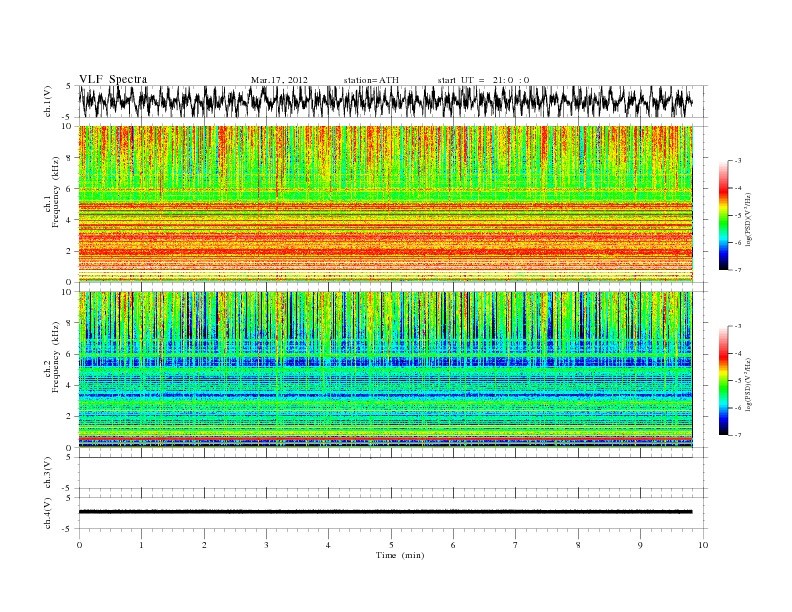Click the 'Time (min)' axis label
This screenshot has width=792, height=612.
click(x=400, y=555)
